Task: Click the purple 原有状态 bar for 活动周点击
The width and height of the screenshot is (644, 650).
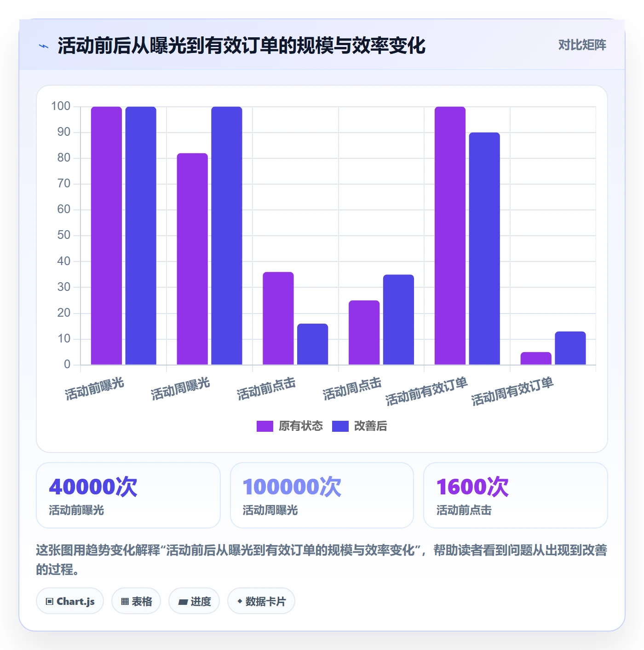Action: point(364,332)
